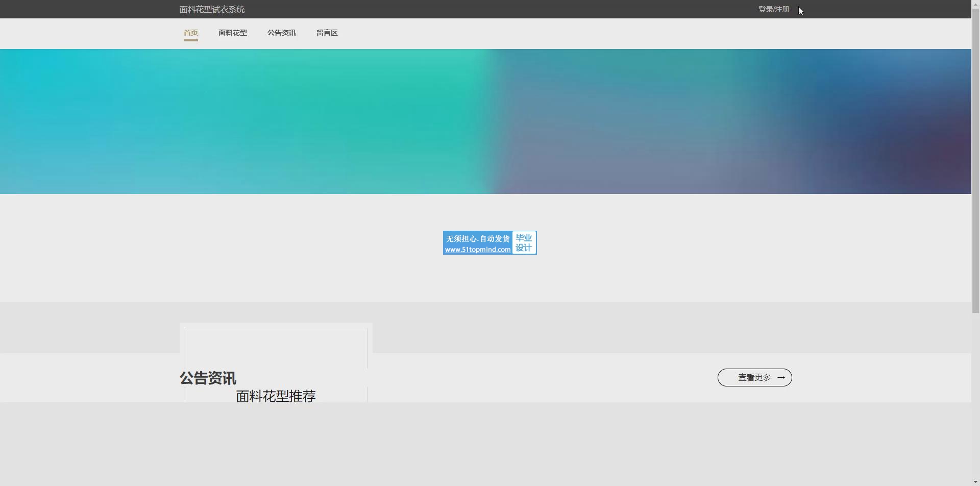Click the scrollbar up arrow
Image resolution: width=980 pixels, height=486 pixels.
tap(975, 4)
